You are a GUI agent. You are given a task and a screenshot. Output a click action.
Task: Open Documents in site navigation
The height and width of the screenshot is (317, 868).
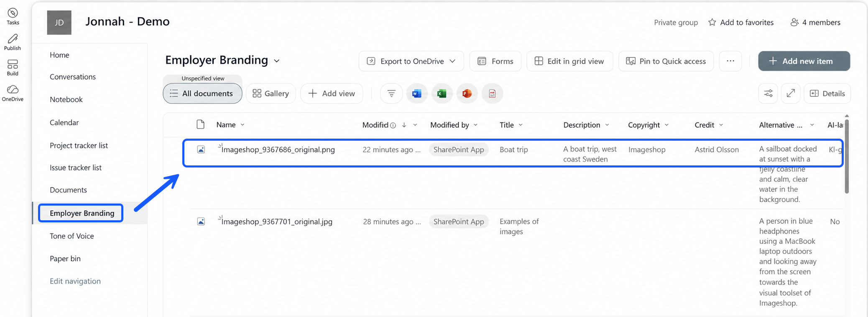coord(68,190)
